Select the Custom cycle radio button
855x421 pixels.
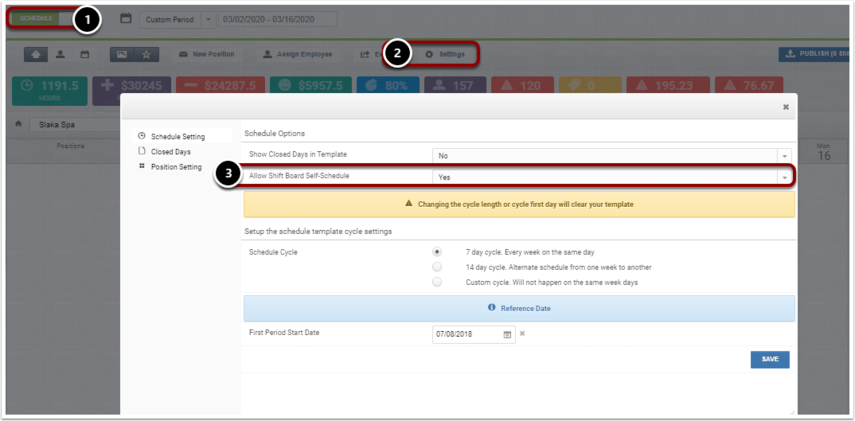(437, 282)
